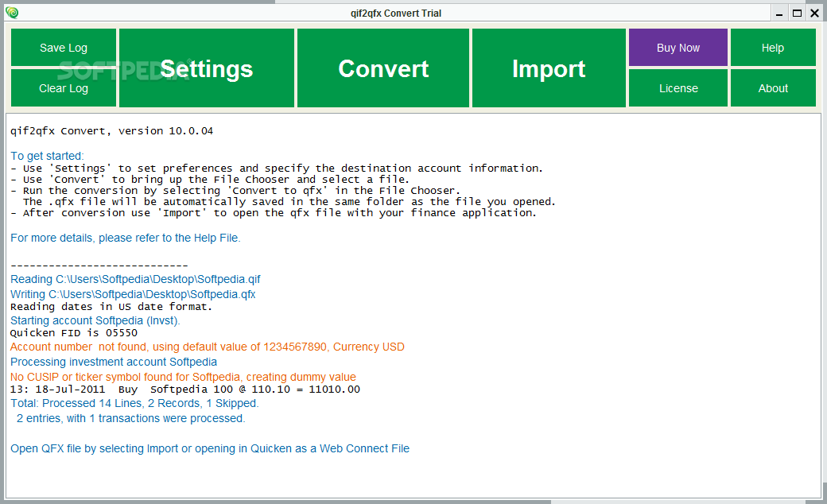
Task: Click the 'qif2qfx Convert, version 10.0.04' line
Action: pyautogui.click(x=112, y=130)
